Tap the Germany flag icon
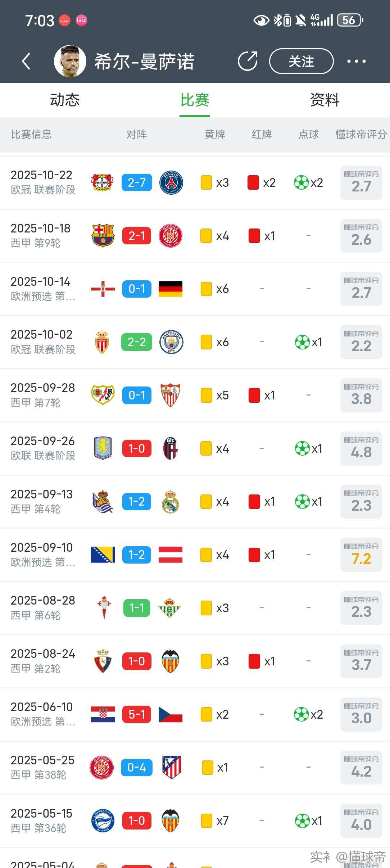The image size is (390, 868). tap(171, 289)
